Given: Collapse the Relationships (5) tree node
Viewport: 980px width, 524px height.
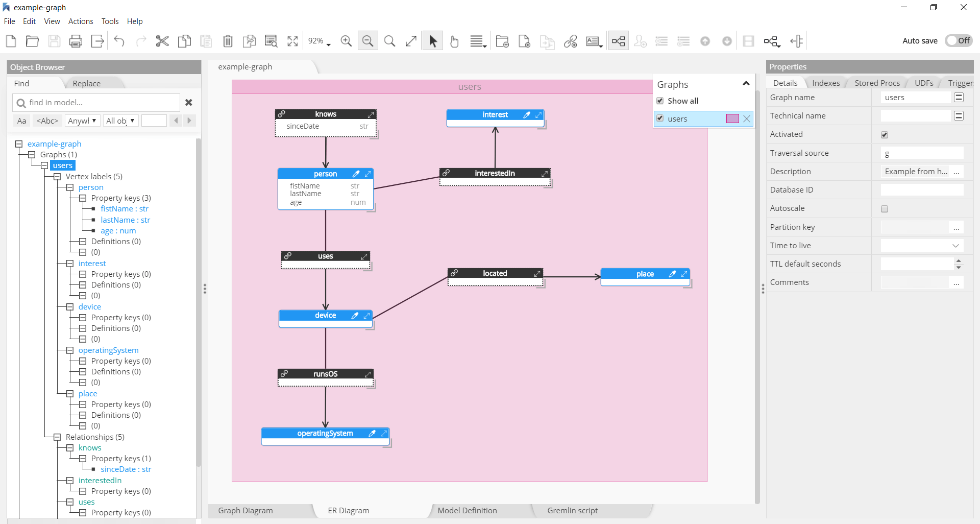Looking at the screenshot, I should (57, 437).
